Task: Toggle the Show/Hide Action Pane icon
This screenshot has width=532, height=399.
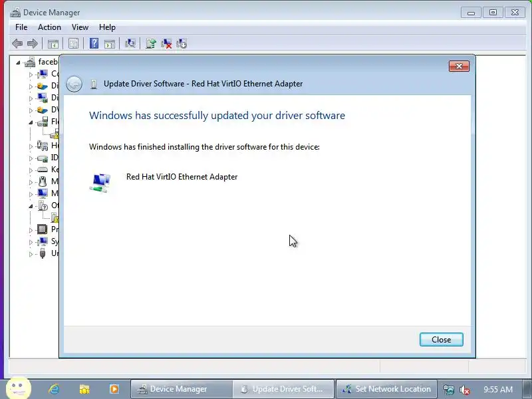Action: [109, 43]
